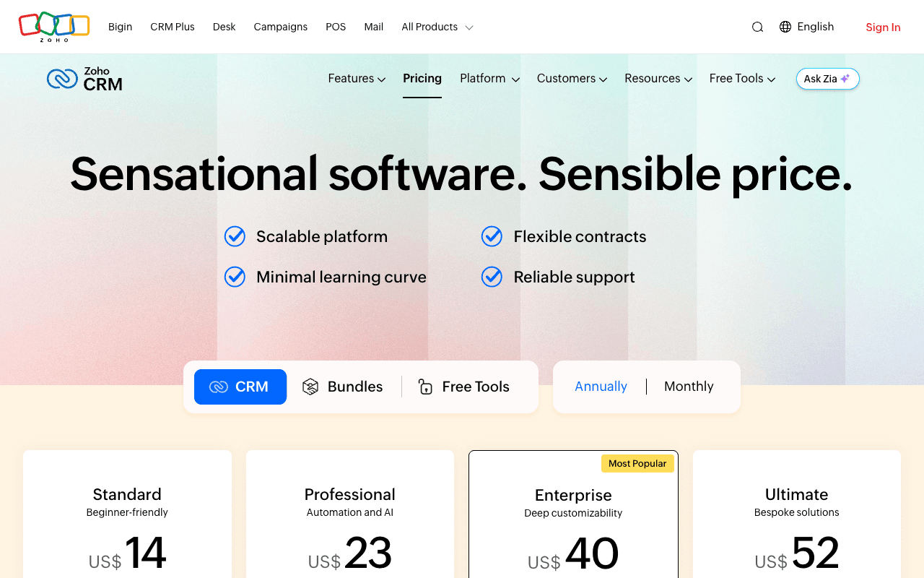
Task: Open Desk link
Action: pyautogui.click(x=224, y=27)
